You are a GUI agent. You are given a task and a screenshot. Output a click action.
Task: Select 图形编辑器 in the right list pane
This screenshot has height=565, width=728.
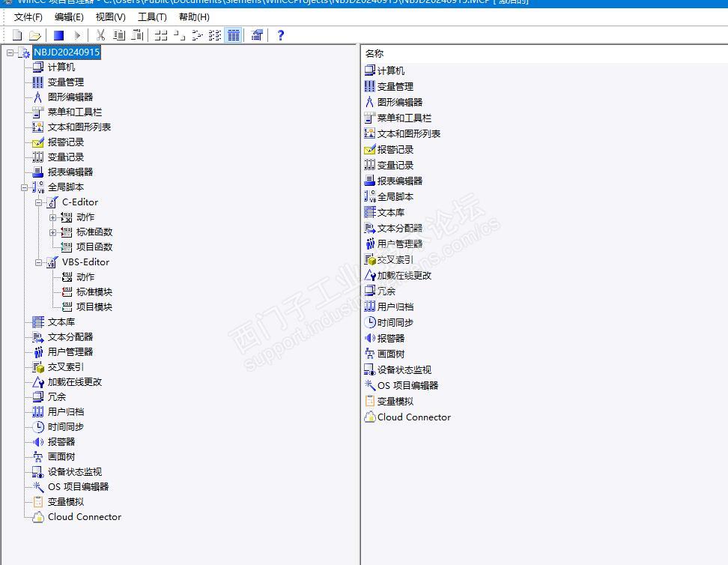(x=400, y=102)
